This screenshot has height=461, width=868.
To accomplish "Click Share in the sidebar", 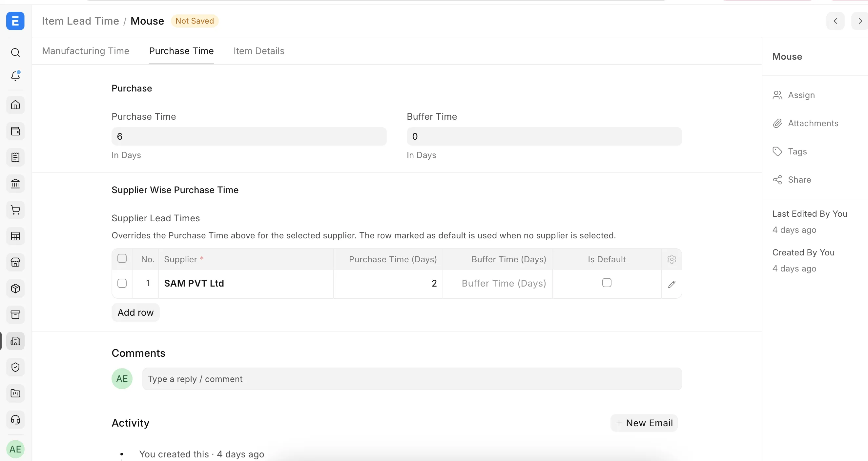I will (x=799, y=180).
